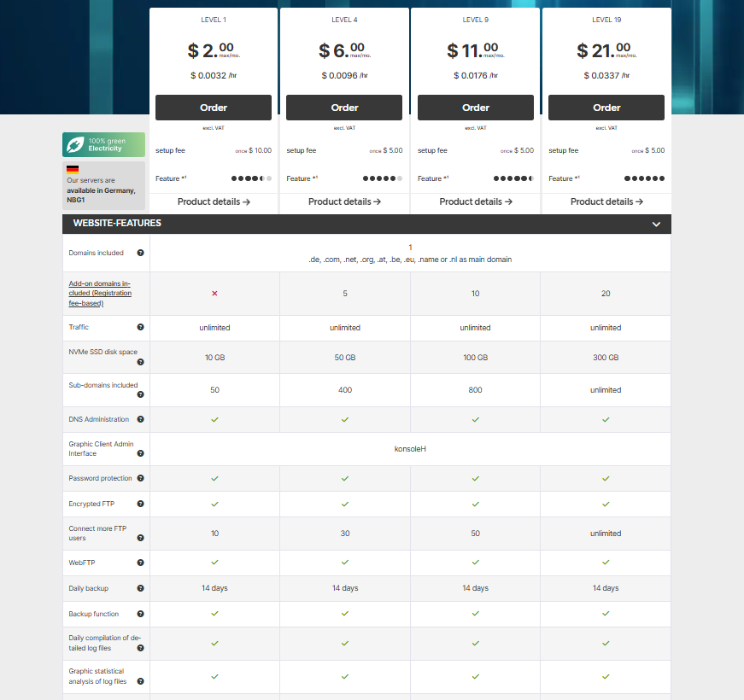This screenshot has height=700, width=744.
Task: Click the Level 19 feature rating dots
Action: 644,178
